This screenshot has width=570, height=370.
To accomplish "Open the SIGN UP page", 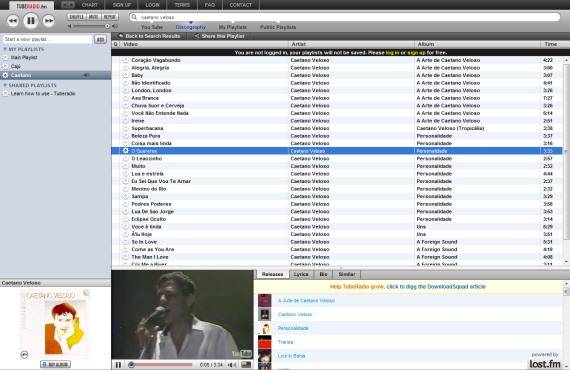I will pyautogui.click(x=121, y=5).
